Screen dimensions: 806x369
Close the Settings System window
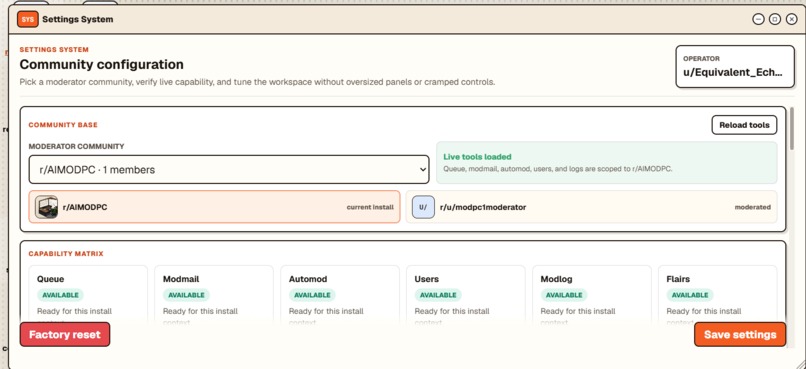pyautogui.click(x=792, y=20)
